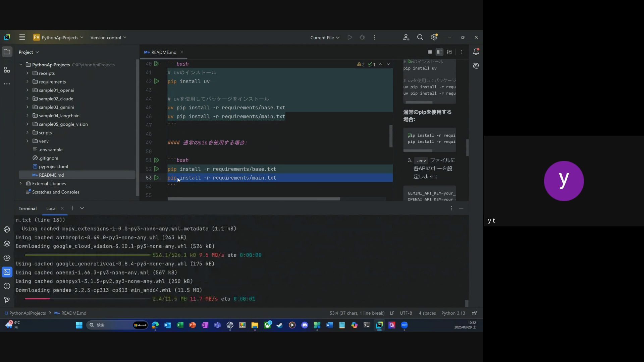Expand the sample02_claude folder
The image size is (644, 362).
pyautogui.click(x=28, y=99)
